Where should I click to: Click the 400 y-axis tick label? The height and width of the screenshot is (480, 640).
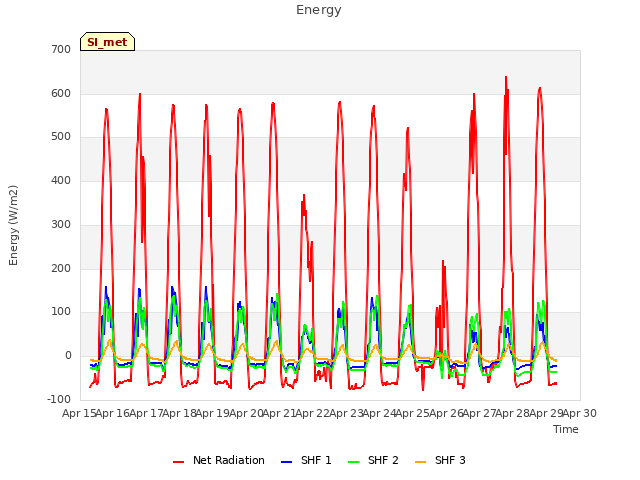61,180
